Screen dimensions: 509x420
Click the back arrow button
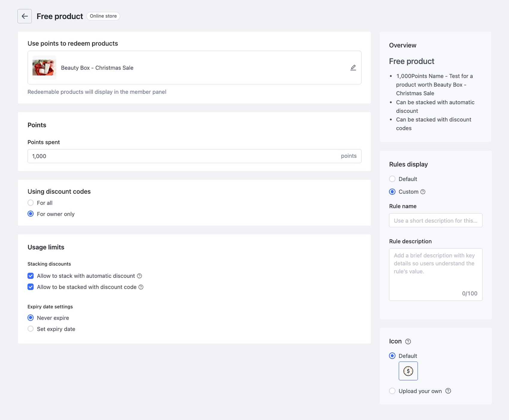pyautogui.click(x=25, y=16)
